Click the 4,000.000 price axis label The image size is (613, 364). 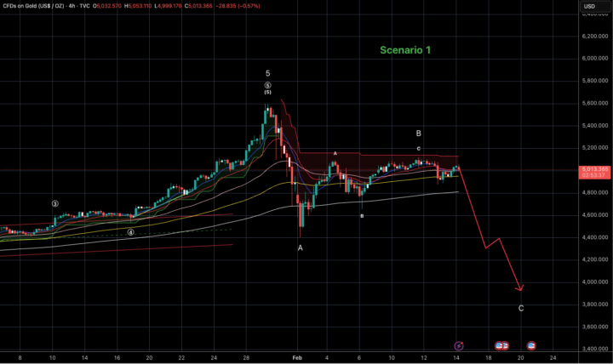(x=594, y=282)
